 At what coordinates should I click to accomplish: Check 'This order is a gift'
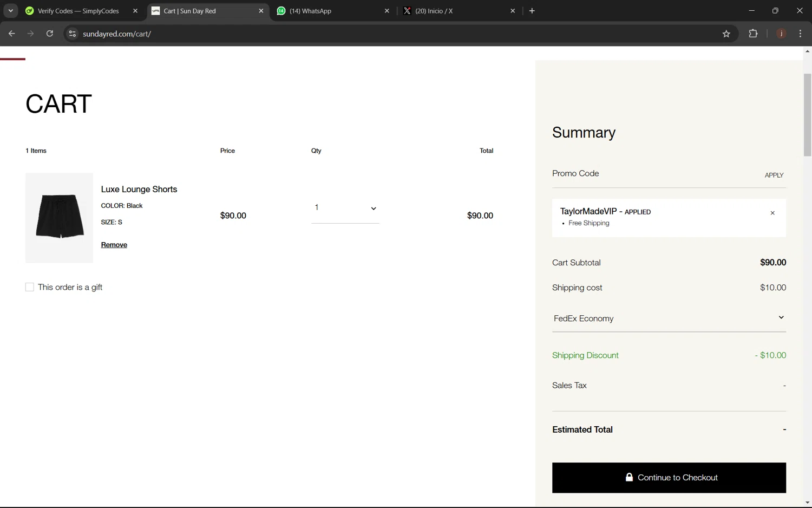coord(30,287)
